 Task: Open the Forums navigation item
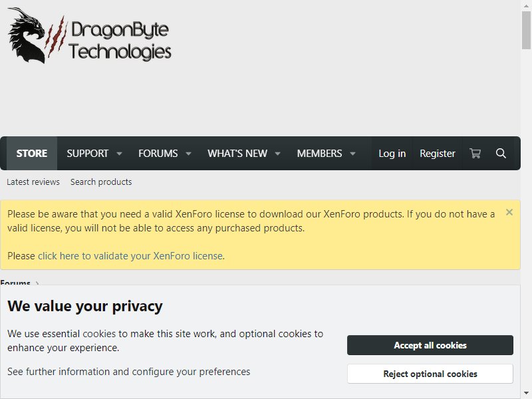click(158, 154)
